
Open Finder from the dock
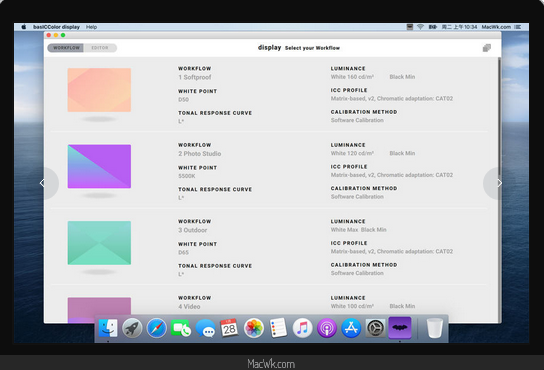click(108, 328)
